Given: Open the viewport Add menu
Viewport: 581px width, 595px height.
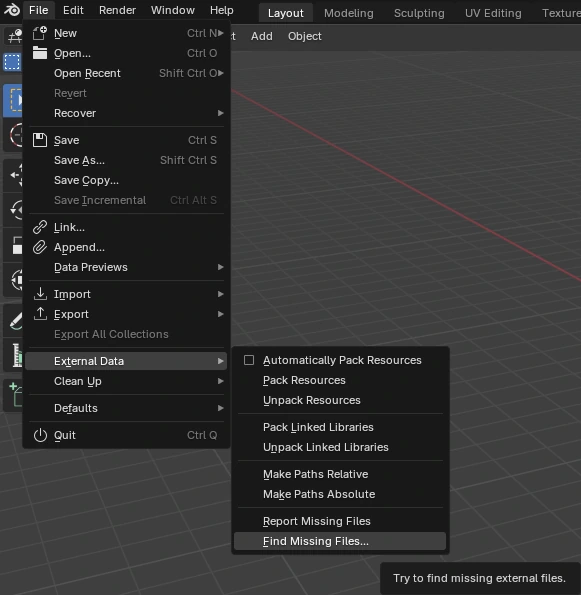Looking at the screenshot, I should point(261,36).
